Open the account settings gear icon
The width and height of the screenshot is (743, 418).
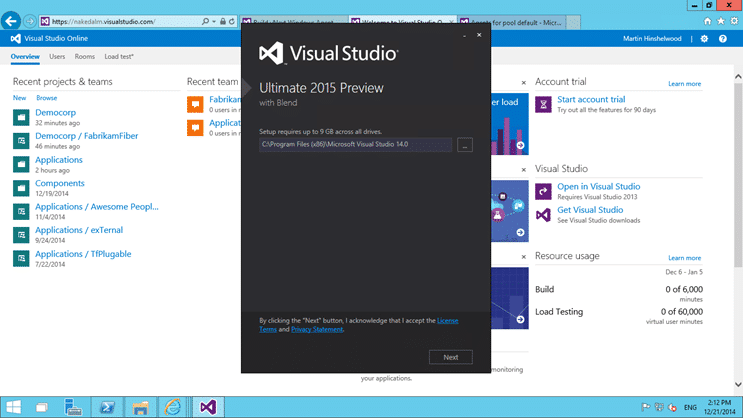704,39
